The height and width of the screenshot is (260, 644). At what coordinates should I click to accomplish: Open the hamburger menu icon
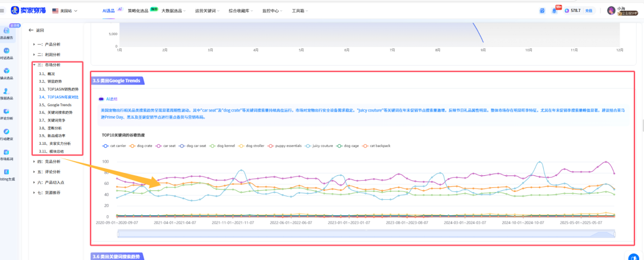[2, 11]
